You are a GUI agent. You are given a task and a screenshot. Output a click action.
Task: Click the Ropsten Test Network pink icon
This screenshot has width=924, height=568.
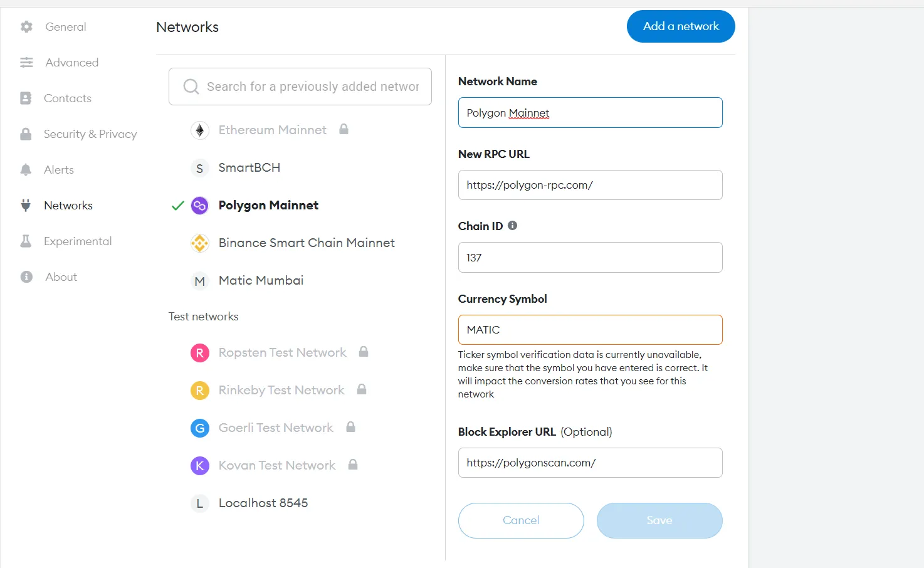coord(199,353)
